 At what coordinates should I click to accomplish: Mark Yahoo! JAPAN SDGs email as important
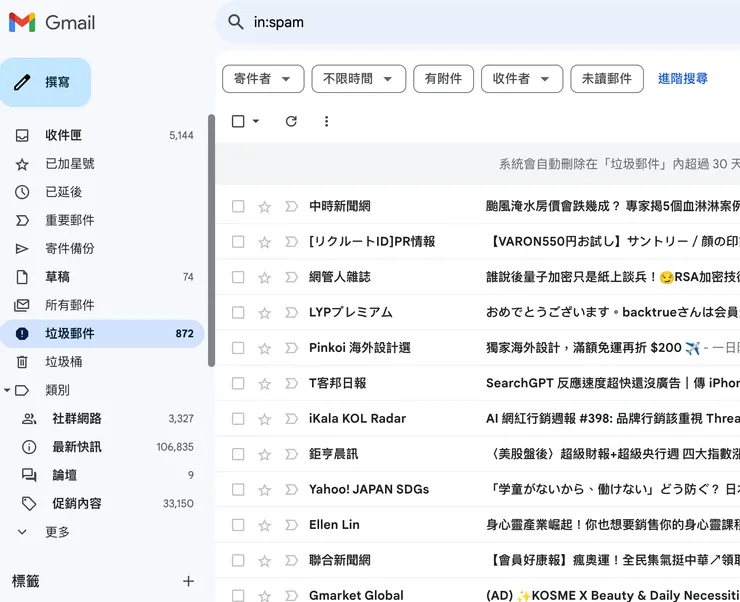(x=292, y=490)
